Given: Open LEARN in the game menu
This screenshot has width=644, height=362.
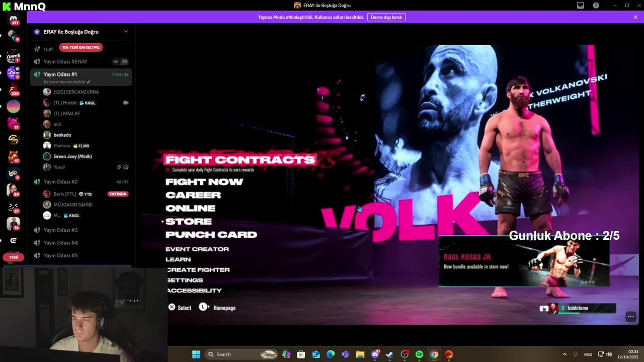Looking at the screenshot, I should (178, 259).
